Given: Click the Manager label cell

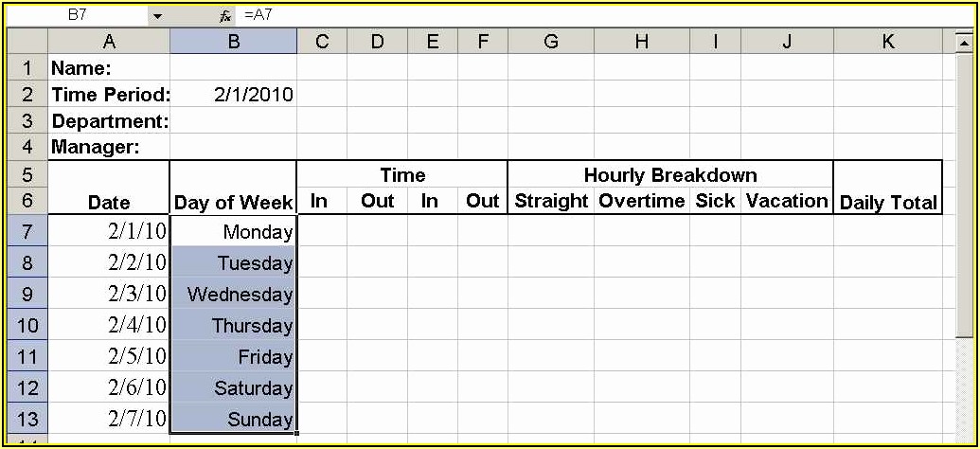Looking at the screenshot, I should pos(109,147).
